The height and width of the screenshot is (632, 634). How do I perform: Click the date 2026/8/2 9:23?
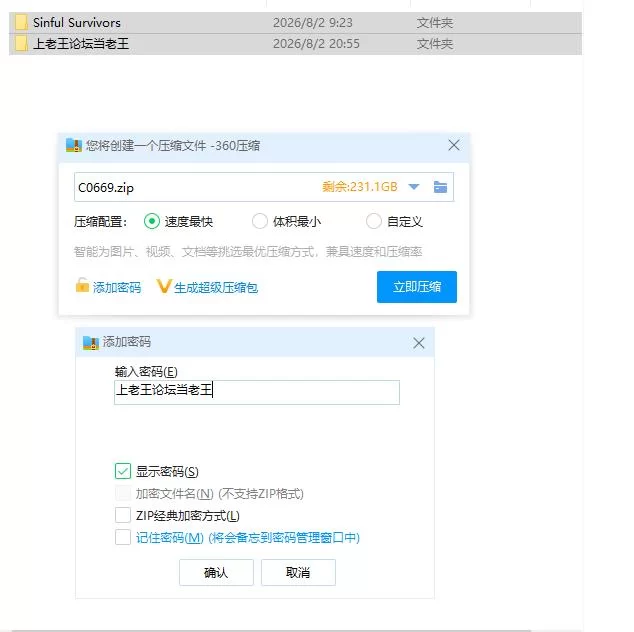click(313, 23)
